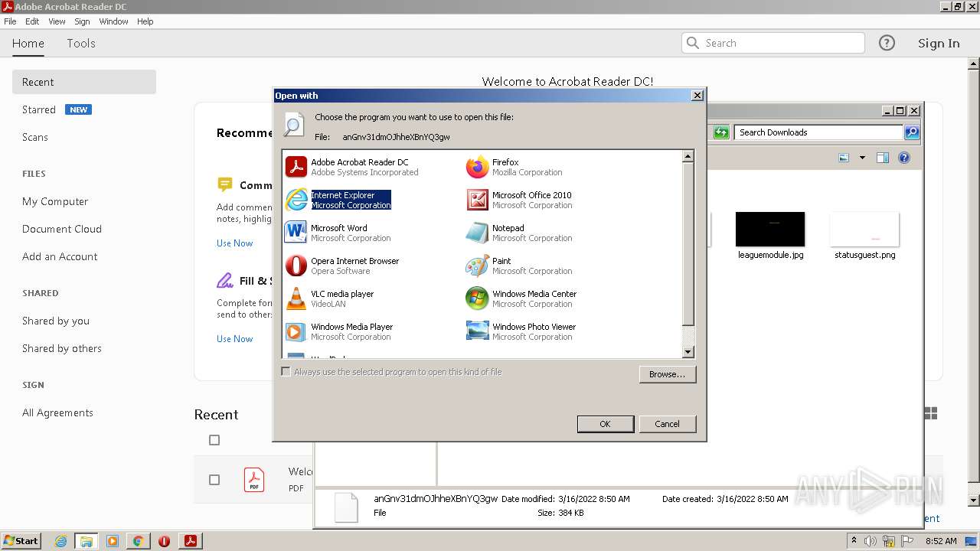Open the Sign menu
This screenshot has height=551, width=980.
click(82, 21)
